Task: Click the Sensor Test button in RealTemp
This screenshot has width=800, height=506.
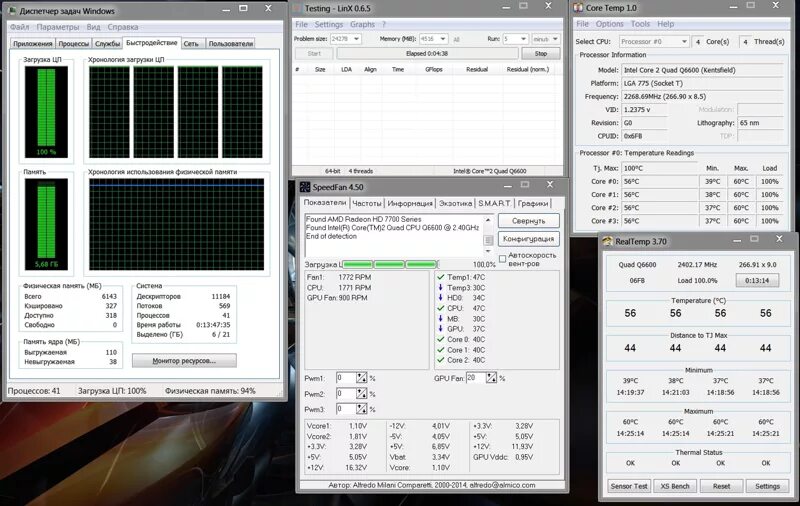Action: pyautogui.click(x=629, y=486)
